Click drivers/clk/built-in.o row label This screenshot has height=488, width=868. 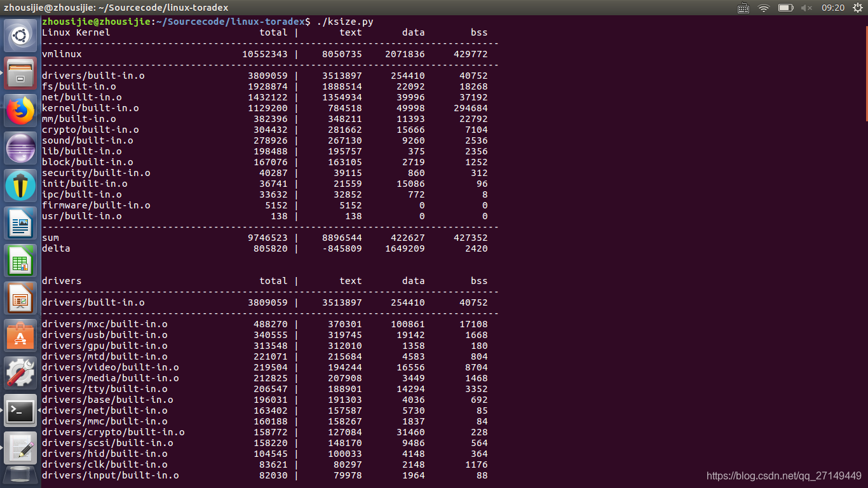pyautogui.click(x=105, y=464)
